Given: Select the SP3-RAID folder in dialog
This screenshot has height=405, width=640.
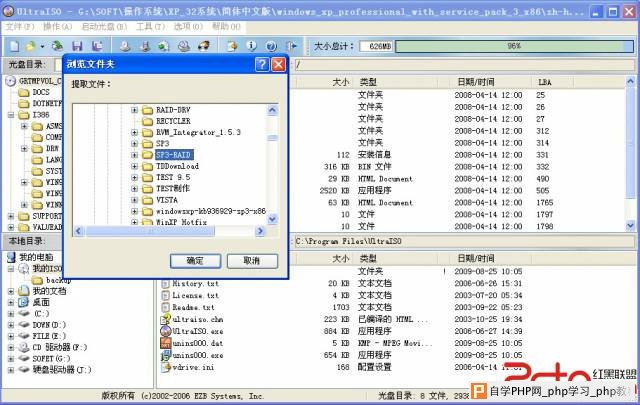Looking at the screenshot, I should (x=174, y=155).
